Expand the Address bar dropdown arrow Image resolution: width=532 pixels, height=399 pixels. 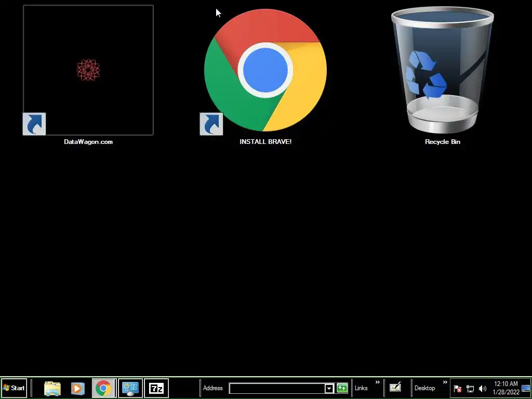329,389
